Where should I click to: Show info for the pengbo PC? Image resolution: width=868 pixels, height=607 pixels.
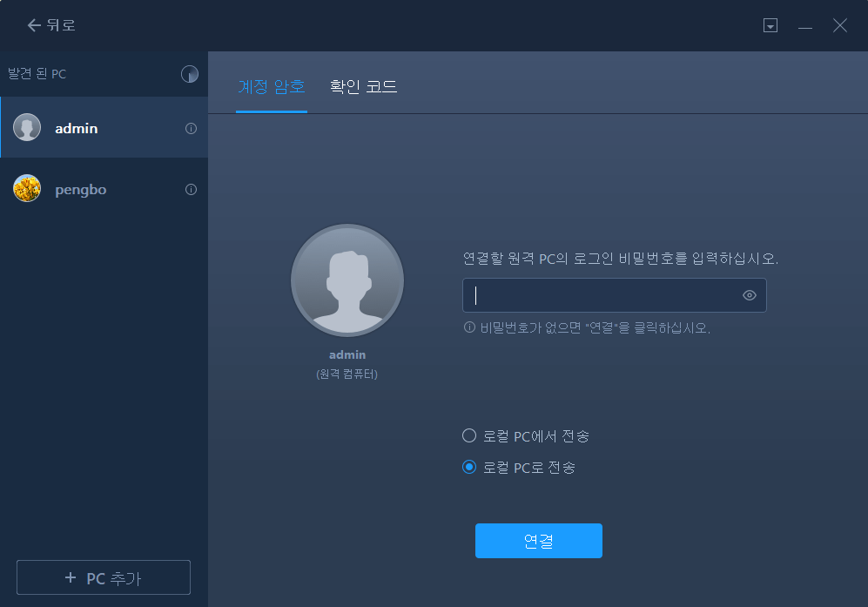(191, 189)
